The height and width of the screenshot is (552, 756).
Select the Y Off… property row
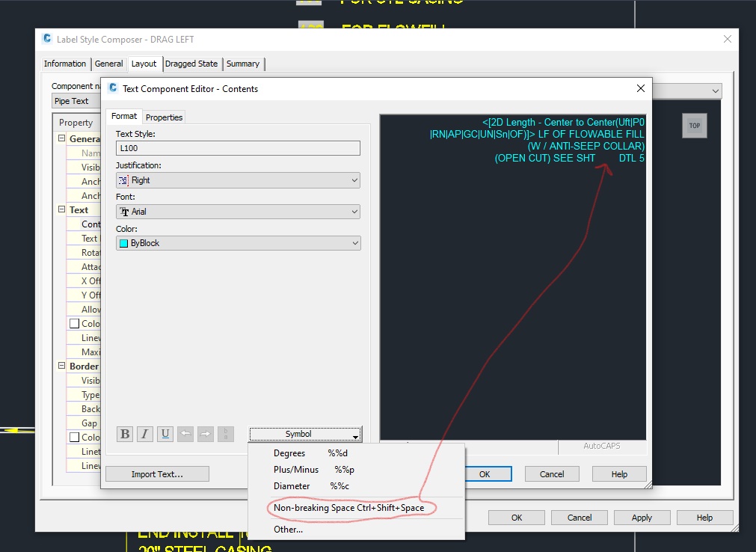point(84,295)
